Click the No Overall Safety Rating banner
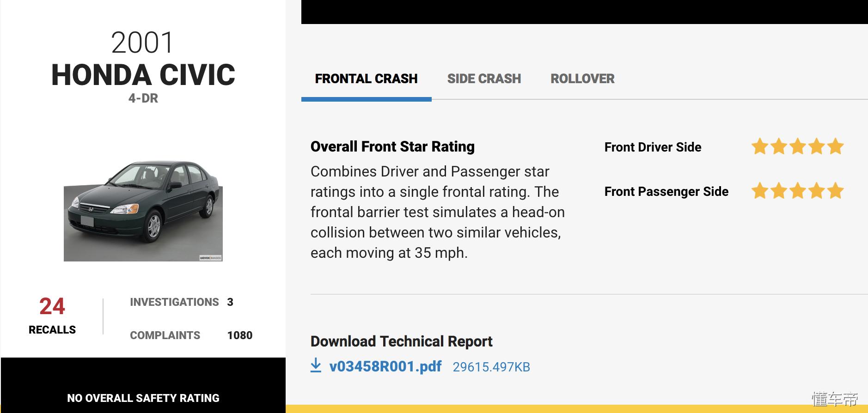Viewport: 868px width, 413px height. pos(143,398)
